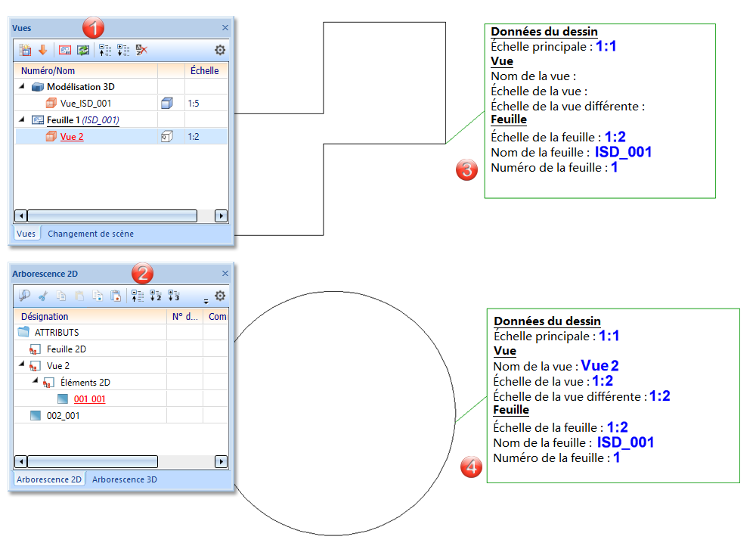Image resolution: width=756 pixels, height=549 pixels.
Task: Click the blue cube icon in Vue_ISD_001 row
Action: pyautogui.click(x=167, y=103)
